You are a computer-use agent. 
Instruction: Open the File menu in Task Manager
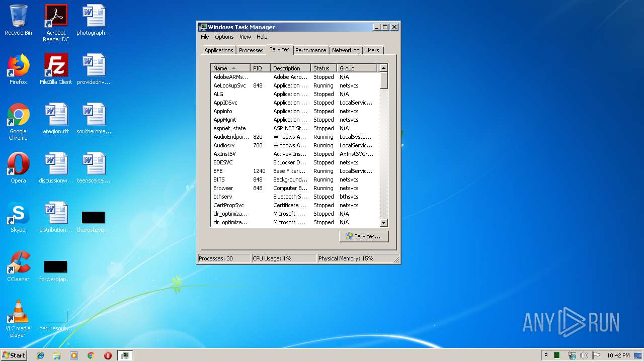pyautogui.click(x=205, y=37)
